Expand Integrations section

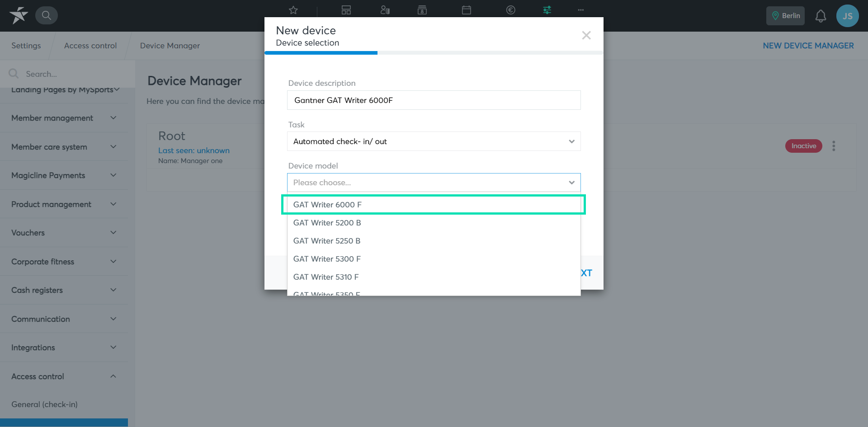pos(64,347)
